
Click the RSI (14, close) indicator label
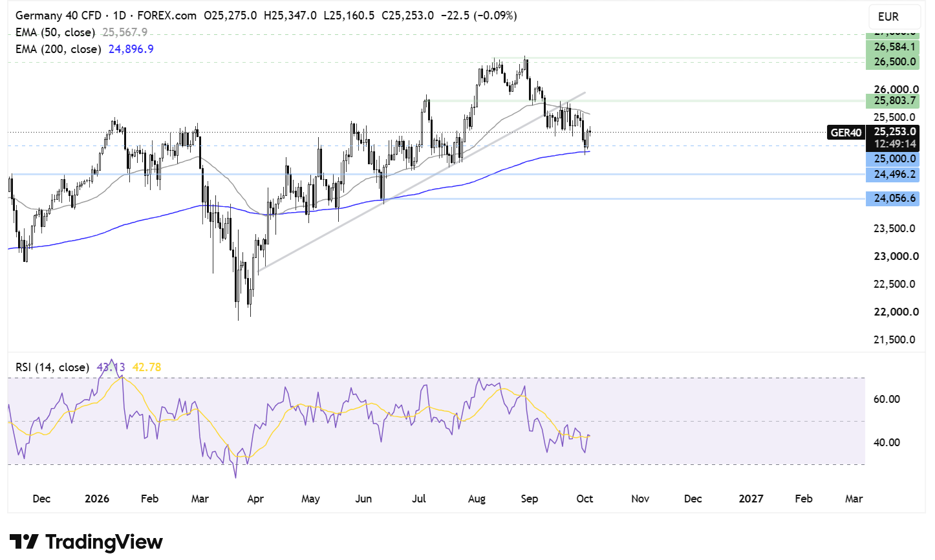pos(52,367)
